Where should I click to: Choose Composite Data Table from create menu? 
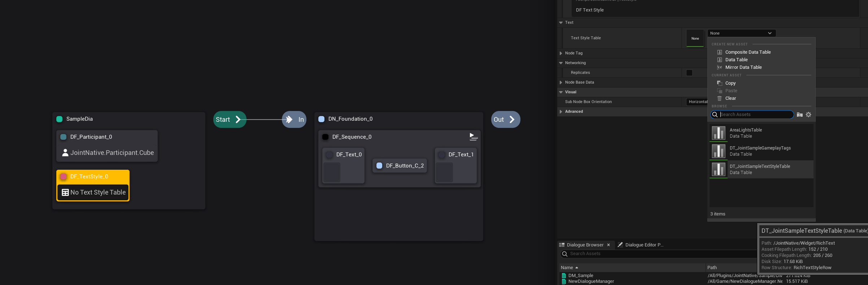click(748, 52)
